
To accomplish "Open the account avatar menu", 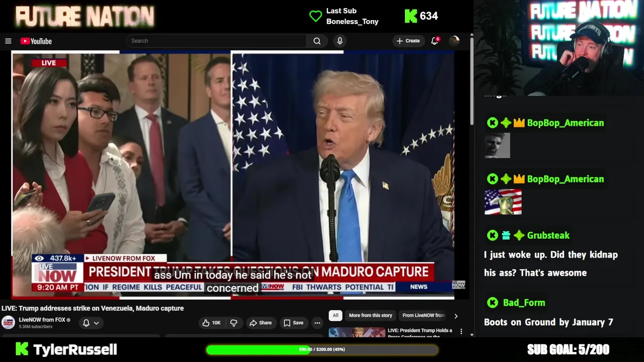I will (x=454, y=41).
